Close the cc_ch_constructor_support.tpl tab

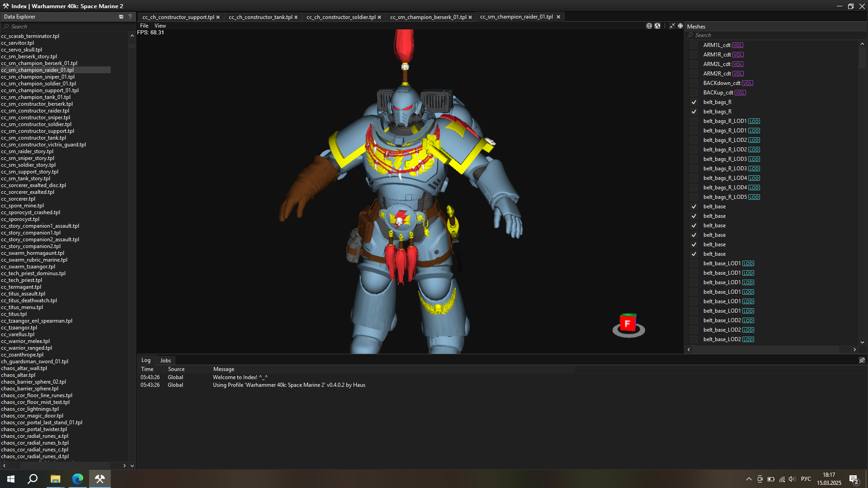click(x=218, y=17)
